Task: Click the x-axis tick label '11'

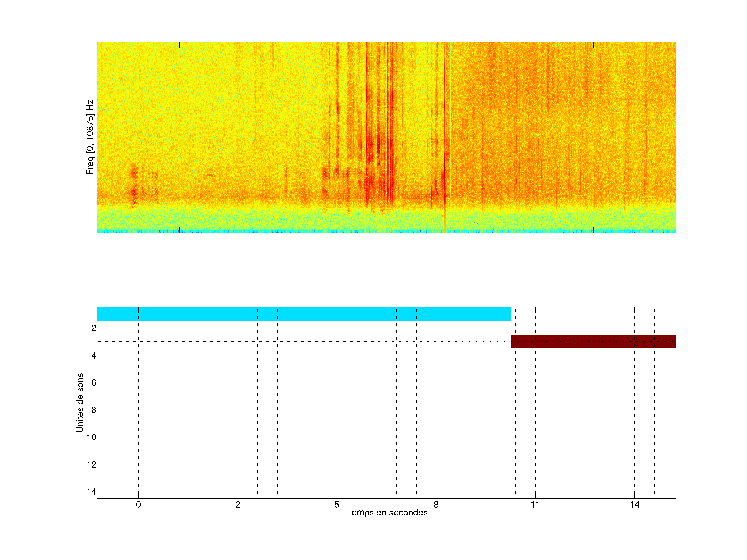Action: [x=535, y=505]
